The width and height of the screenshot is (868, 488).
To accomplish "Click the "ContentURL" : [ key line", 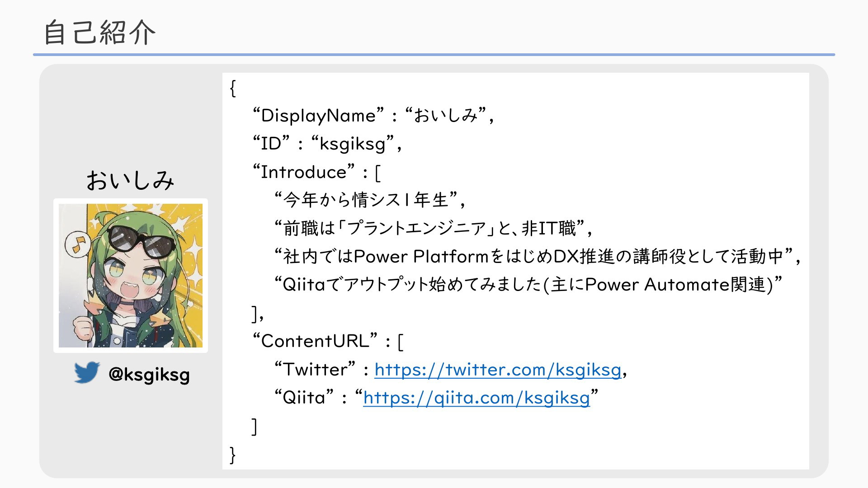I will (328, 341).
